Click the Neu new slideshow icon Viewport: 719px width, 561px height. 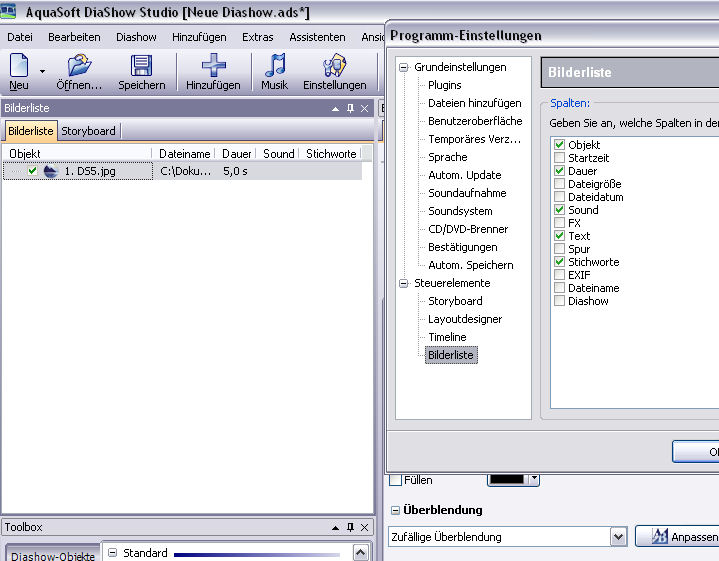(19, 67)
